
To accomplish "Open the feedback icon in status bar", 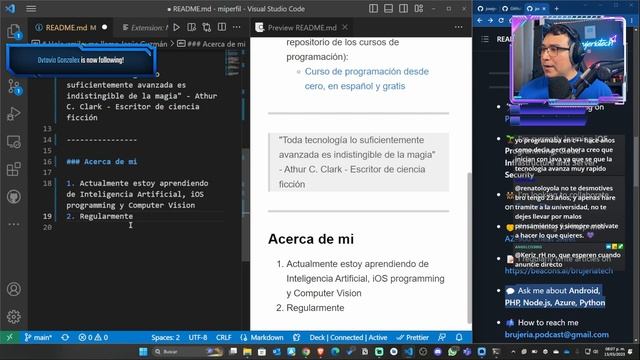I will click(442, 337).
